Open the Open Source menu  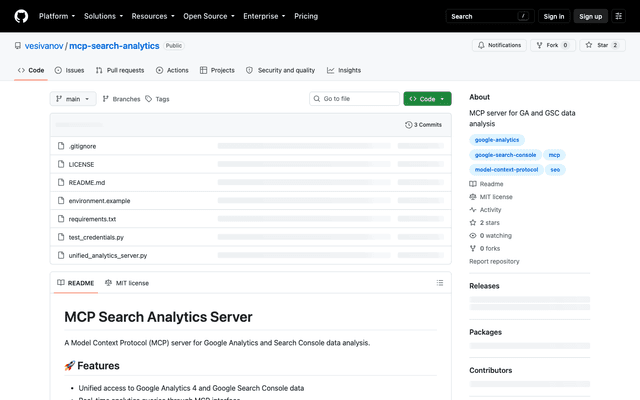point(209,16)
